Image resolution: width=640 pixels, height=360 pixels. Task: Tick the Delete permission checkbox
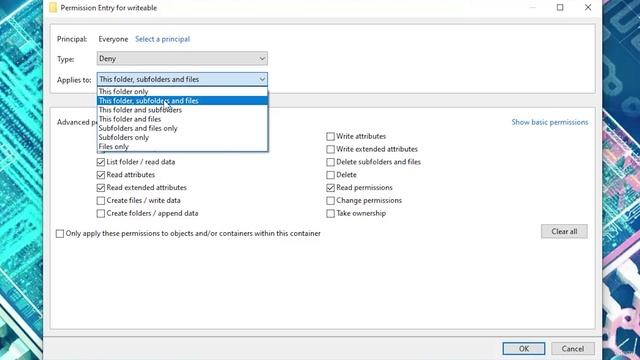point(331,175)
